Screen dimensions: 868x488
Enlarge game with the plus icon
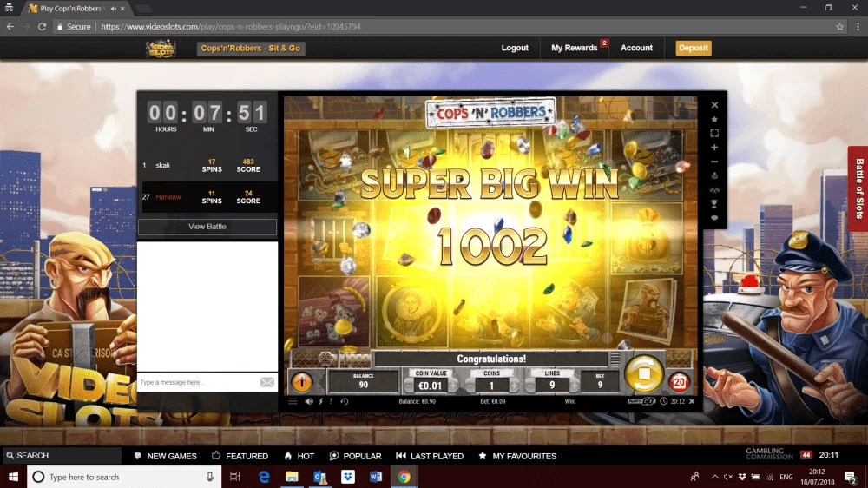(714, 148)
